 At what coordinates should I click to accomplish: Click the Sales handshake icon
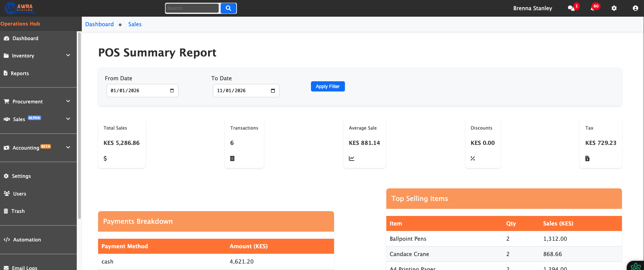coord(7,119)
